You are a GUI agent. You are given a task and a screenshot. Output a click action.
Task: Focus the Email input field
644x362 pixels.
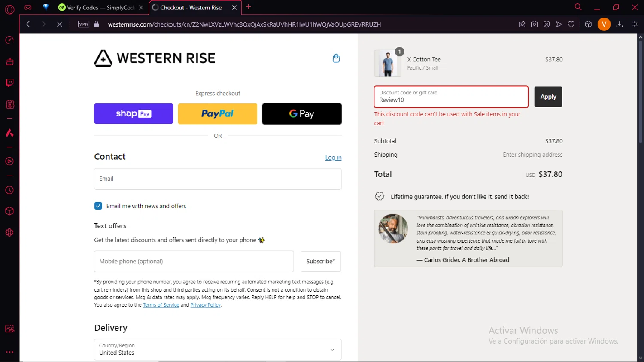(218, 179)
